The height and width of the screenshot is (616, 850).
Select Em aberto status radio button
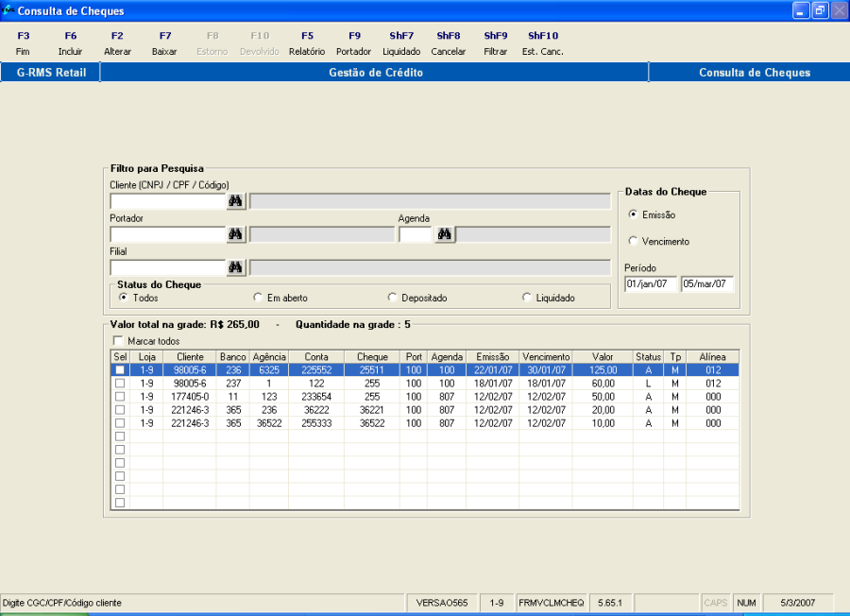click(258, 298)
